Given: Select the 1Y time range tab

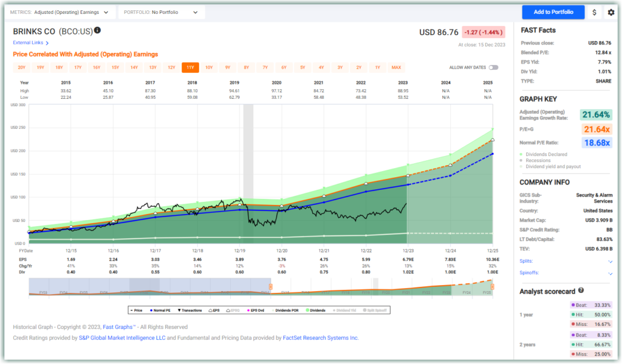Looking at the screenshot, I should 378,68.
